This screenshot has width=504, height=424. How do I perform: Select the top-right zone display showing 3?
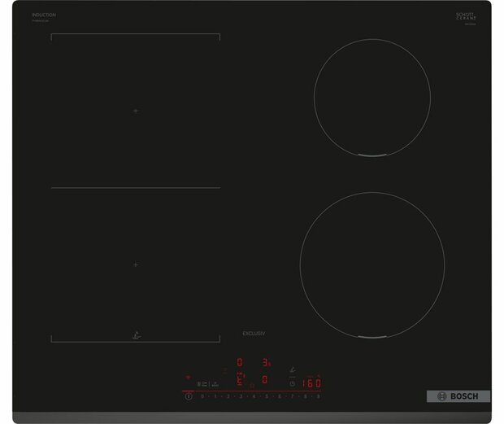coord(265,362)
